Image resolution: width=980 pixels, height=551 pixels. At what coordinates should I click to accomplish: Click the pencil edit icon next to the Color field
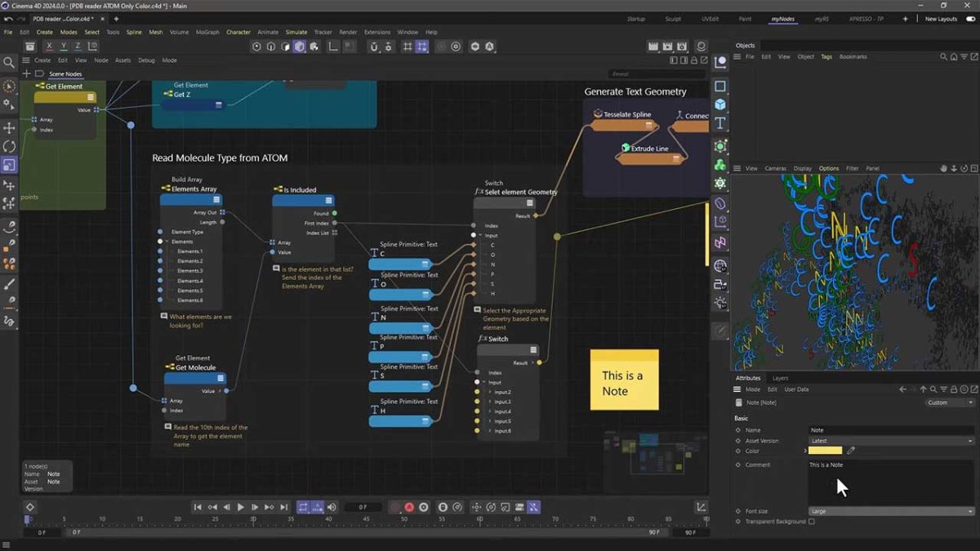849,451
